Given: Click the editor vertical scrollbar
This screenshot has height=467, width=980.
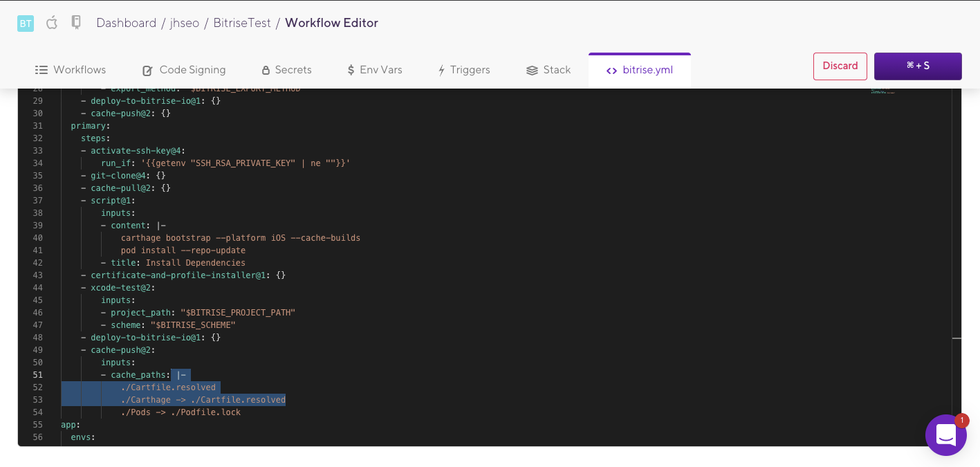Looking at the screenshot, I should pos(956,266).
